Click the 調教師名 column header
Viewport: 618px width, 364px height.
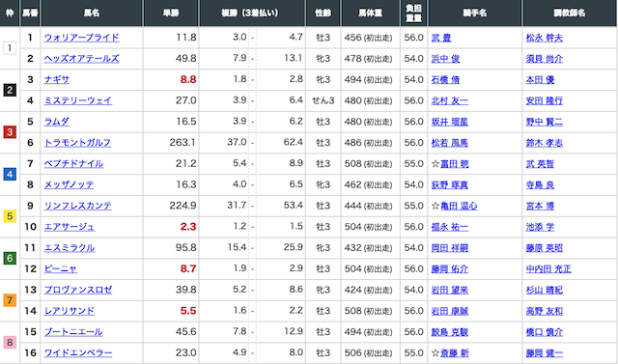(x=570, y=13)
